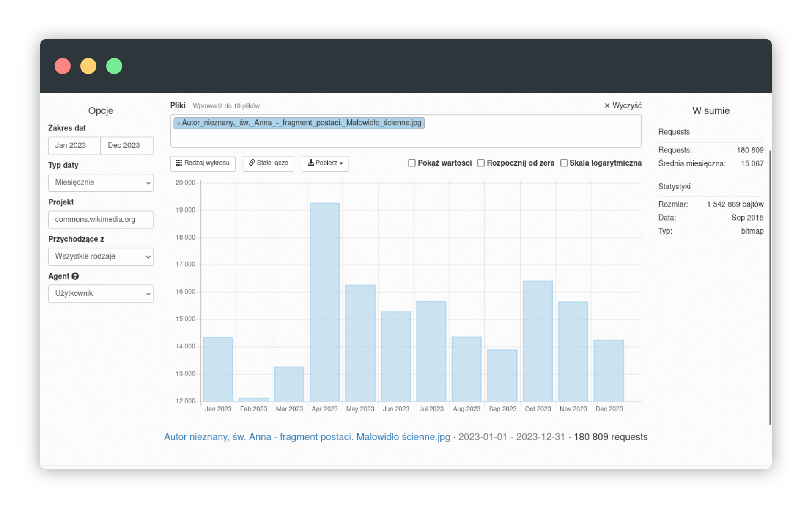
Task: Check the Rozpocznij od zera option
Action: tap(481, 163)
